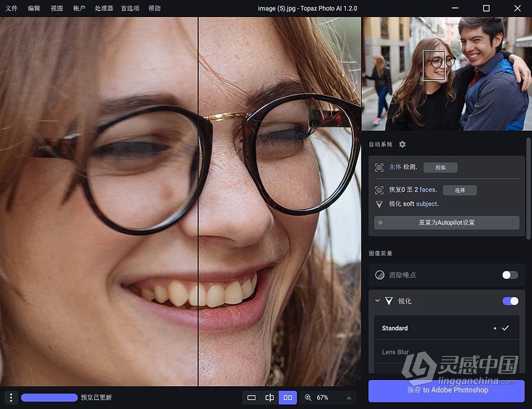Click the 精炼 refine button
Screen dimensions: 532x409
point(441,167)
